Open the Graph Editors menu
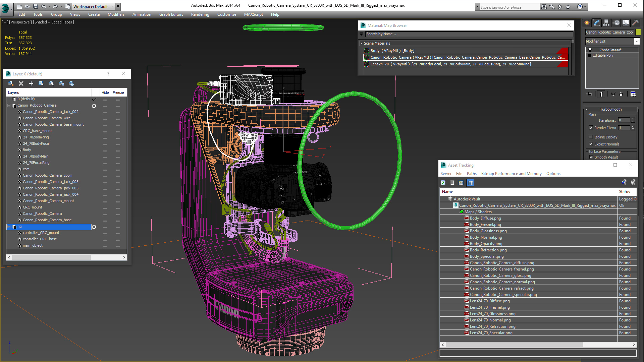Screen dimensions: 644x362 pos(171,14)
